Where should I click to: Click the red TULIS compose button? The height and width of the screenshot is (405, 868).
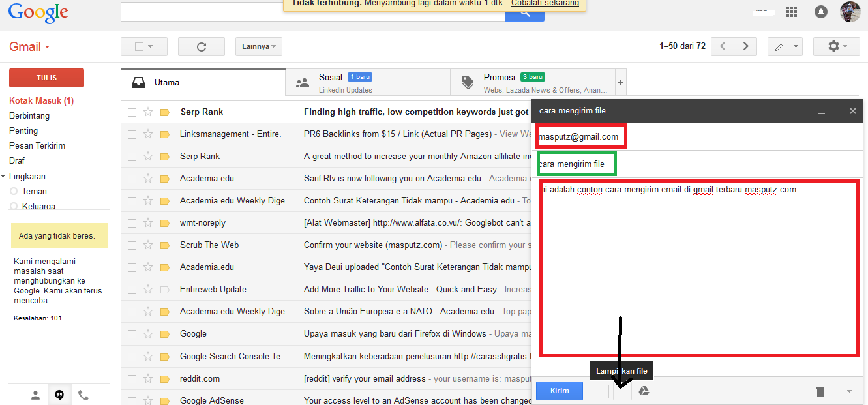tap(46, 78)
